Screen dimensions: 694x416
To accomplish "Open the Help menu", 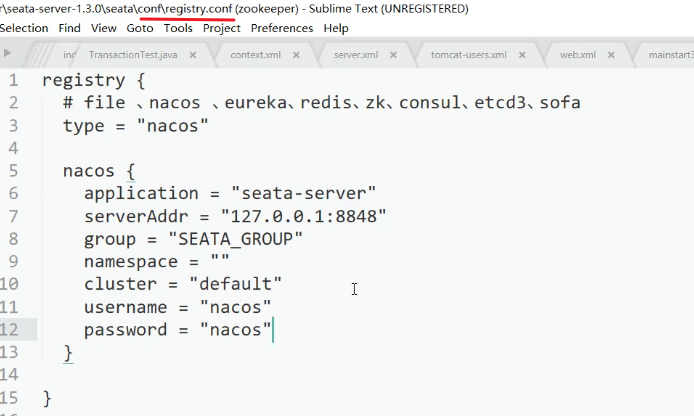I will point(336,28).
